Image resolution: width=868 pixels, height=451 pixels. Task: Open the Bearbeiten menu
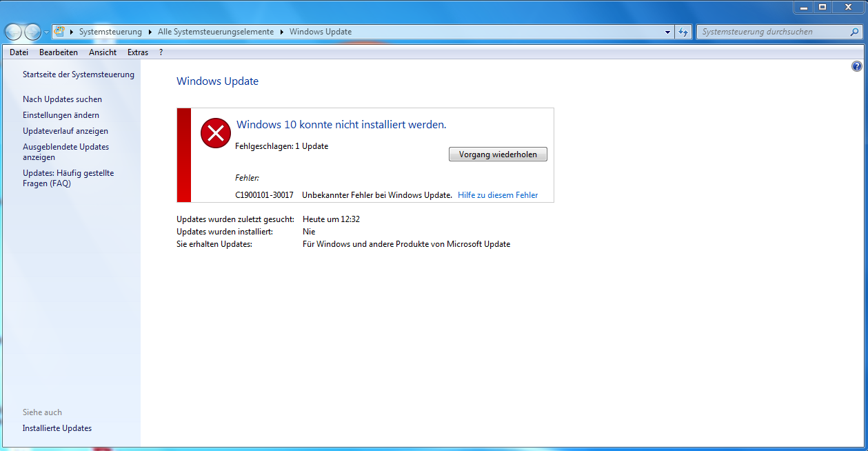tap(59, 52)
